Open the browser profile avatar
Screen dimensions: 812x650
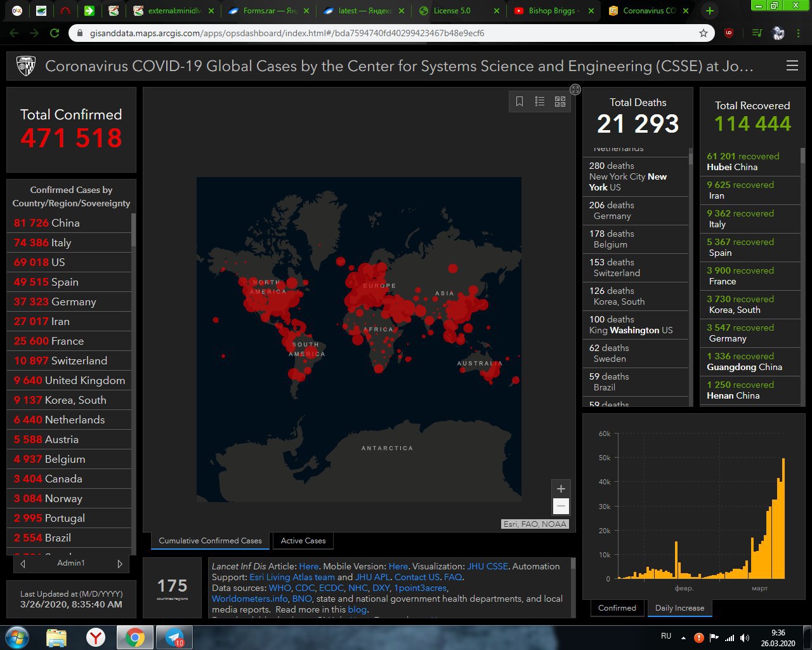pyautogui.click(x=778, y=33)
